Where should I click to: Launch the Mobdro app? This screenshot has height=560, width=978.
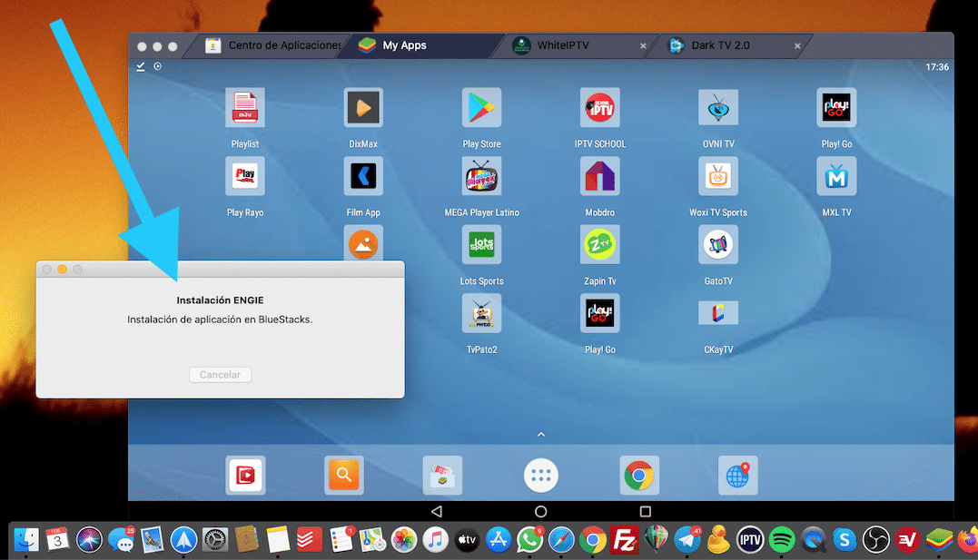[x=599, y=175]
